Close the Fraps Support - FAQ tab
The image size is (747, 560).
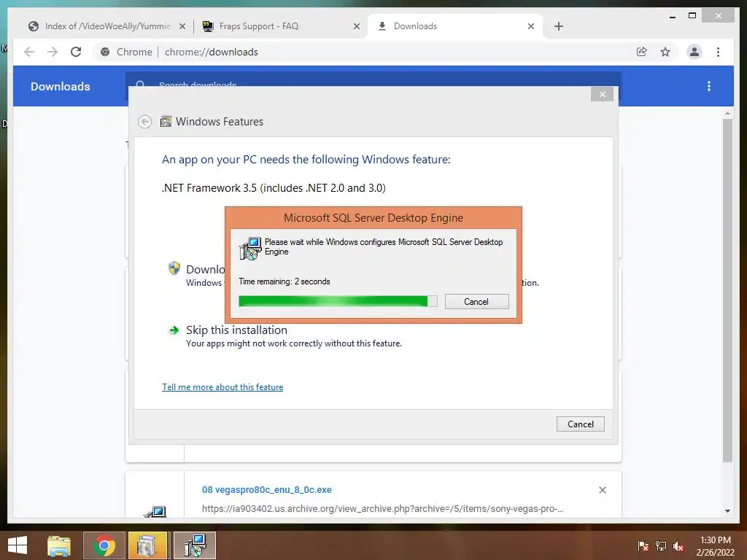click(356, 27)
